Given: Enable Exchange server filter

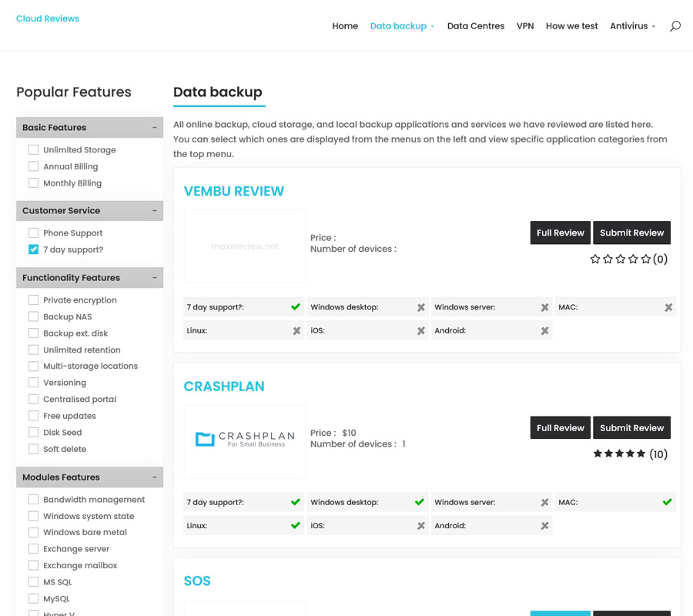Looking at the screenshot, I should click(33, 549).
